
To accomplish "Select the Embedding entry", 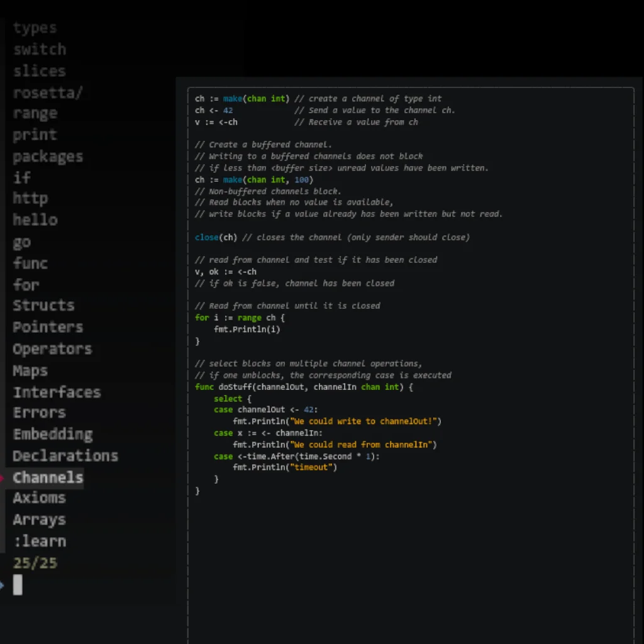I will click(x=53, y=434).
